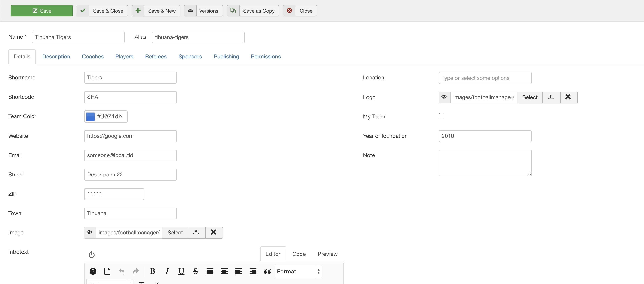The width and height of the screenshot is (644, 284).
Task: Toggle the My Team checkbox
Action: tap(442, 116)
